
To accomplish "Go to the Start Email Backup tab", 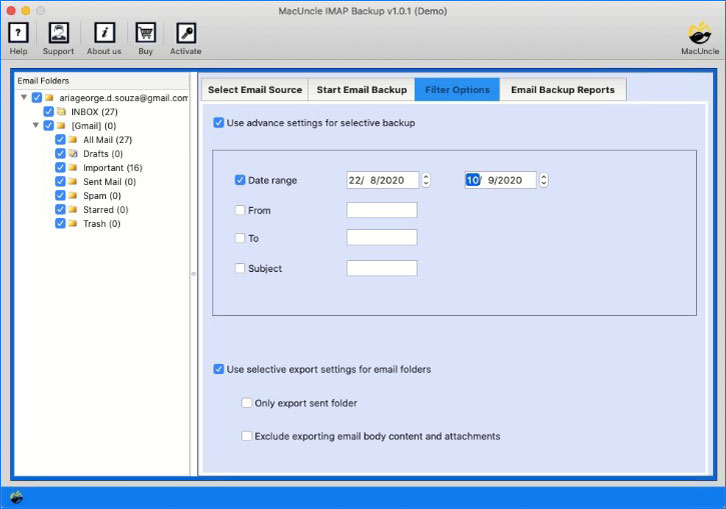I will click(x=361, y=90).
